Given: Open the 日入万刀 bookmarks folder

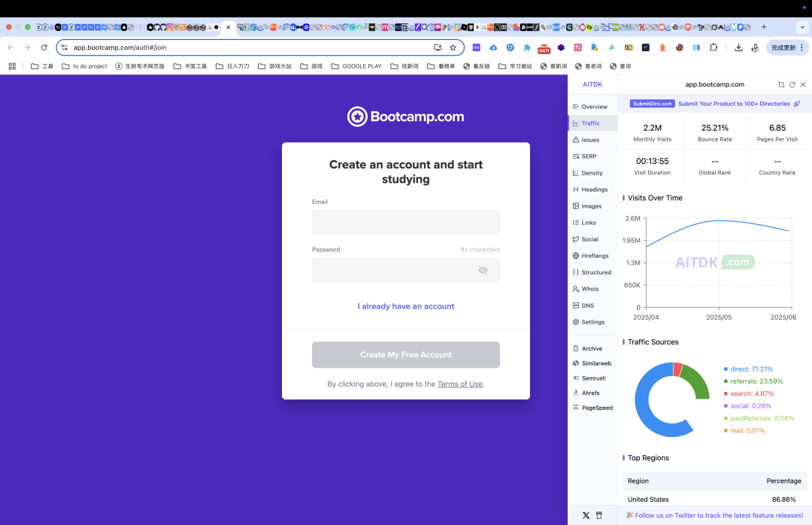Looking at the screenshot, I should [232, 66].
